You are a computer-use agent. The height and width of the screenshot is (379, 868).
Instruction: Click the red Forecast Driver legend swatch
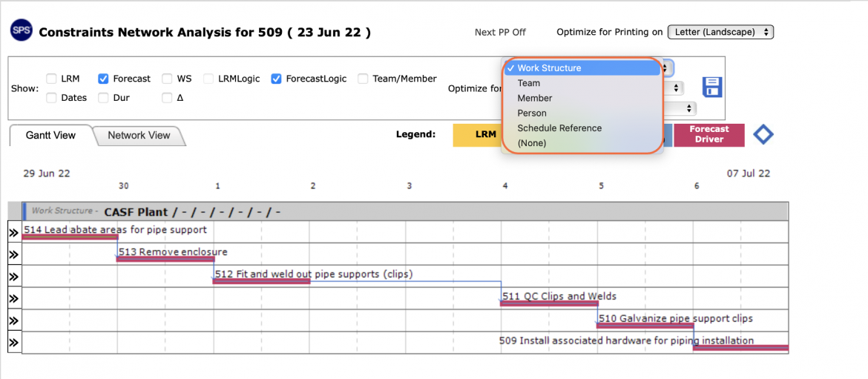[708, 134]
